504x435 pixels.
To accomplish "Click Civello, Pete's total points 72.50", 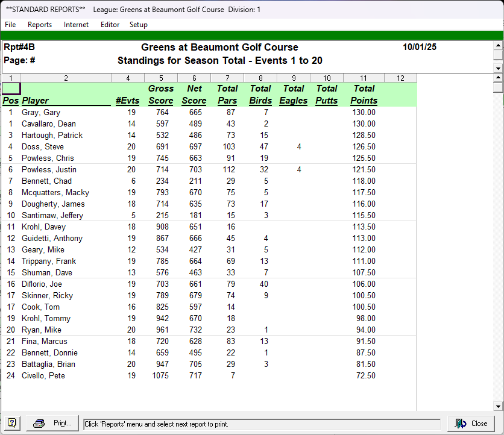I will click(364, 376).
